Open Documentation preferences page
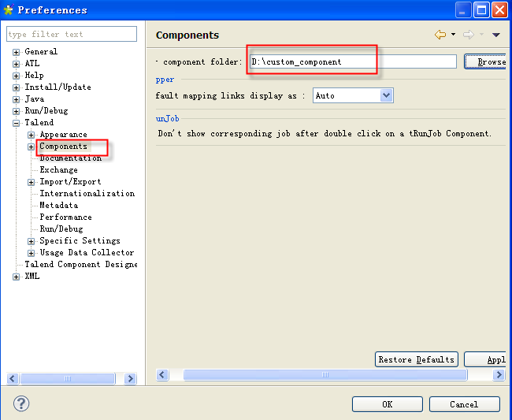The height and width of the screenshot is (420, 512). 71,158
